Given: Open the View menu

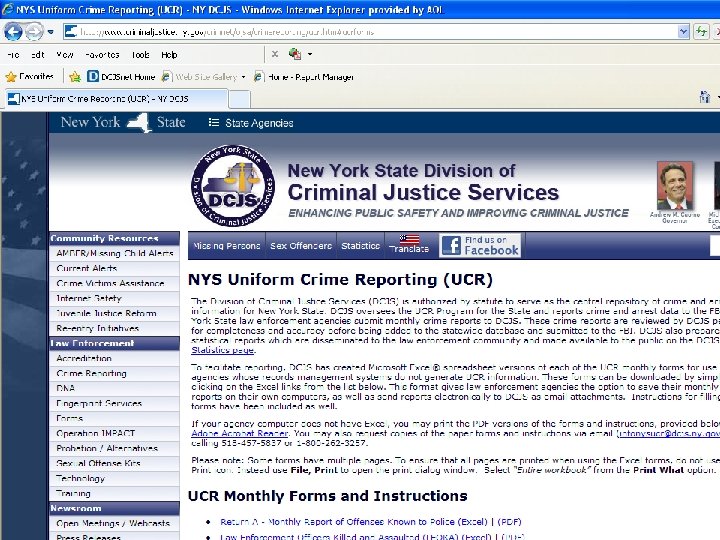Looking at the screenshot, I should click(65, 55).
